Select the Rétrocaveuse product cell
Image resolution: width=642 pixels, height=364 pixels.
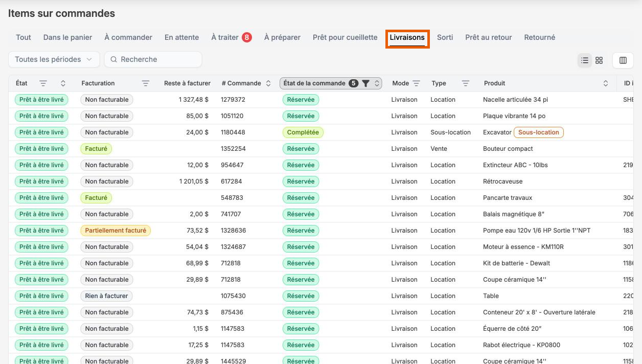(x=503, y=181)
